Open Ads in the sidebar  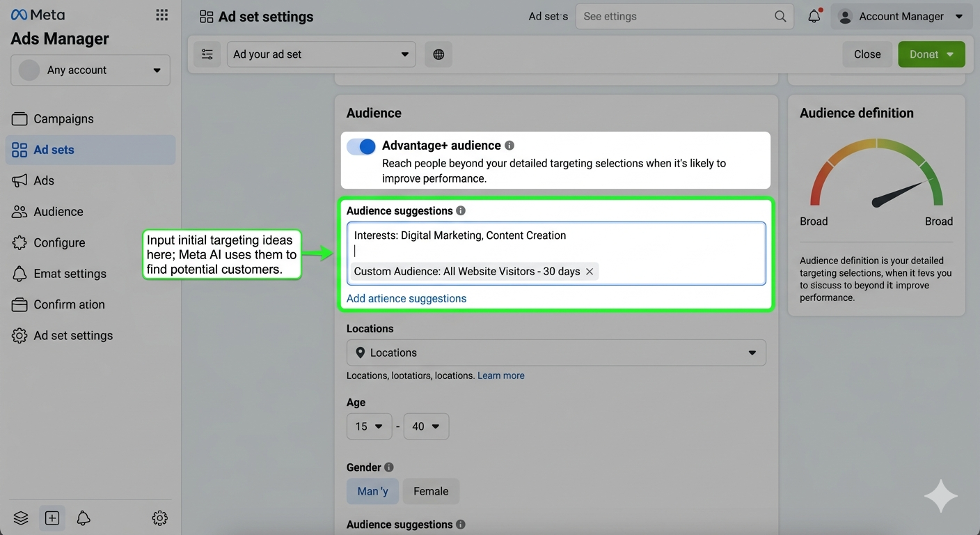pos(90,180)
